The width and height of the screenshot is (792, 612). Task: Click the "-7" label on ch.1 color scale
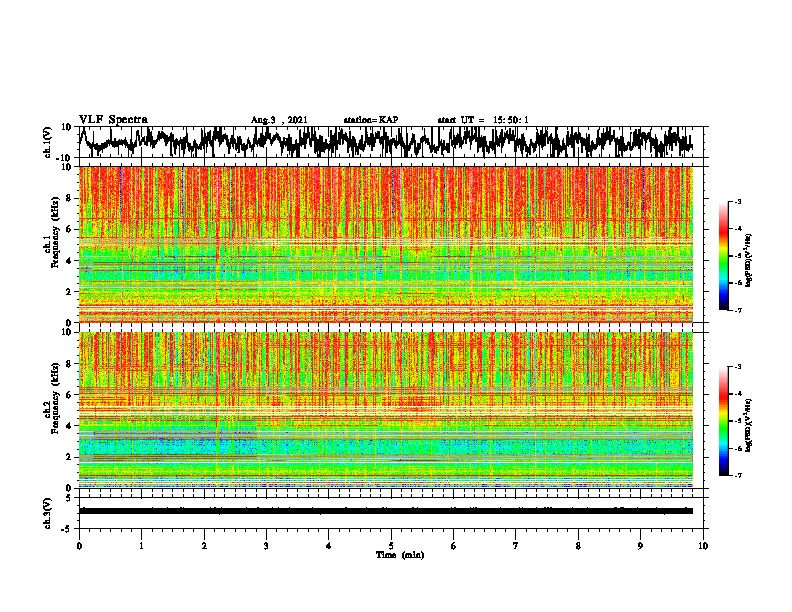[737, 310]
